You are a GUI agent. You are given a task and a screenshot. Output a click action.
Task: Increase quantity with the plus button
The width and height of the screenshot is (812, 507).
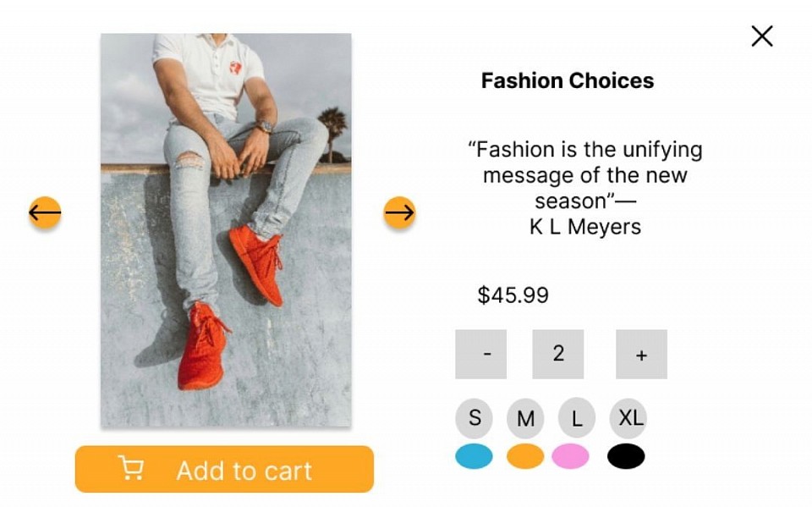pos(641,354)
